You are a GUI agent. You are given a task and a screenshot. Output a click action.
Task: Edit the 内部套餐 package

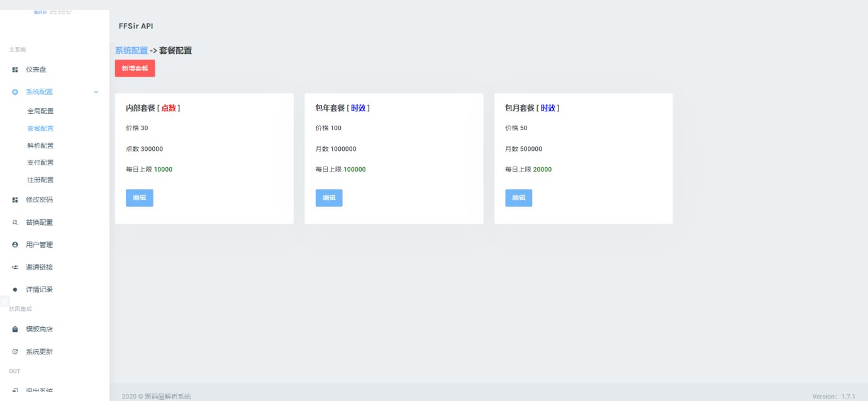pyautogui.click(x=139, y=198)
